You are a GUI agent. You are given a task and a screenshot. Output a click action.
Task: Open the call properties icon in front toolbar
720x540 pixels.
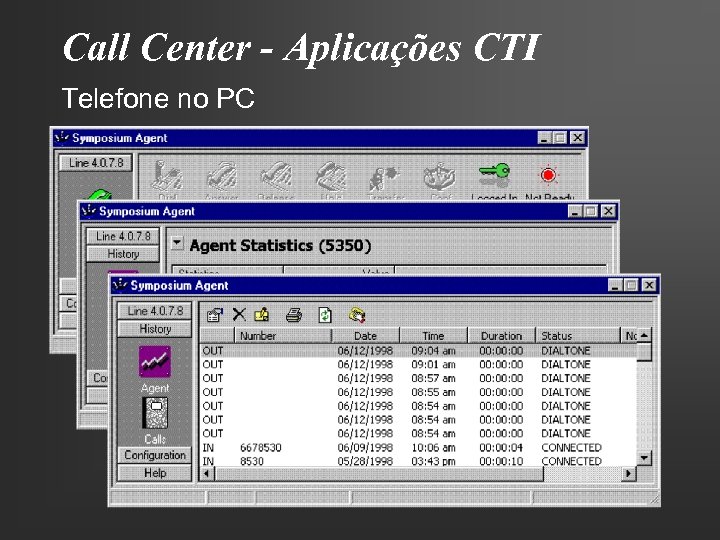point(214,315)
